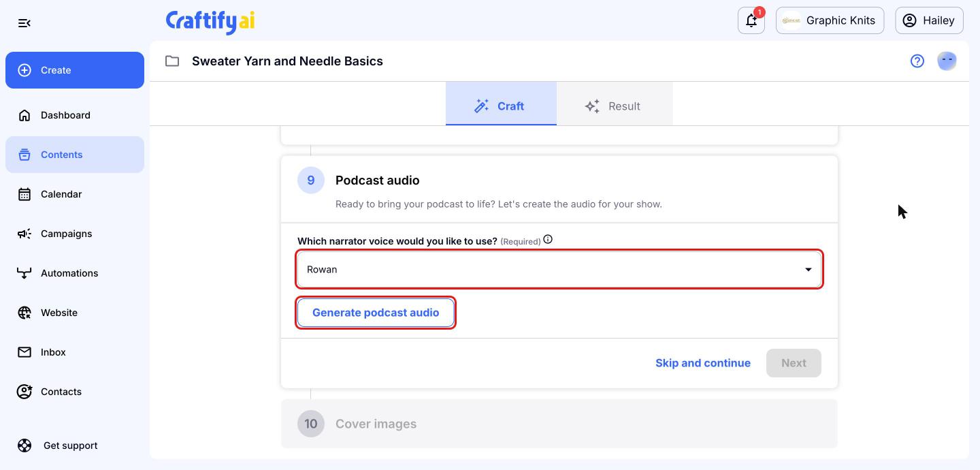The width and height of the screenshot is (980, 470).
Task: Click the Contents stack icon
Action: click(x=24, y=155)
